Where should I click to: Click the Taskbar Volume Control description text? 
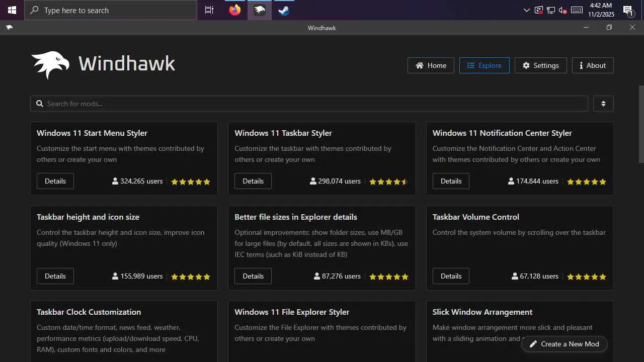pos(519,232)
